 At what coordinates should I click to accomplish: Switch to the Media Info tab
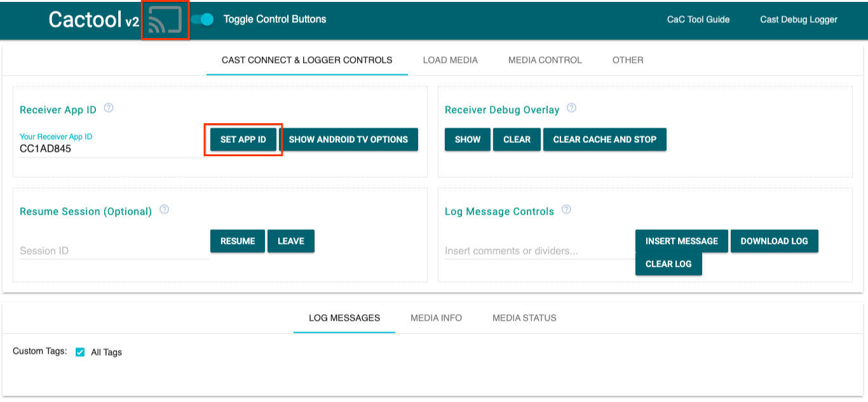436,318
